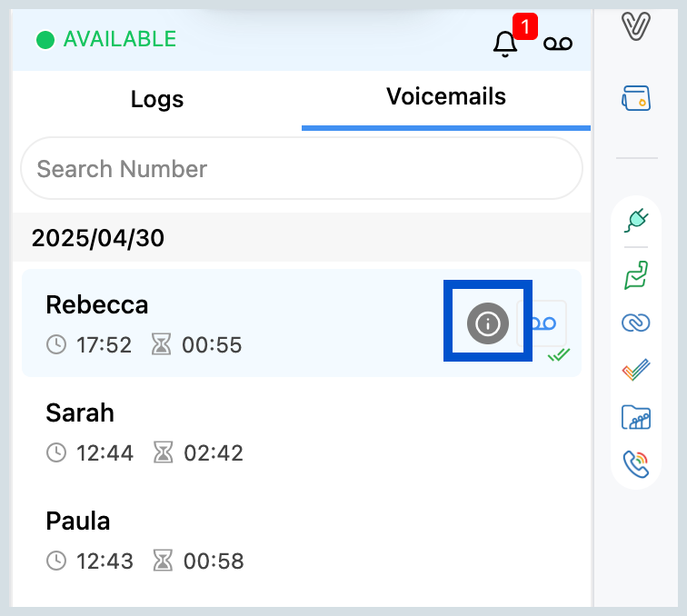Click the green call-forward arrow sidebar icon
The height and width of the screenshot is (616, 687).
[636, 274]
